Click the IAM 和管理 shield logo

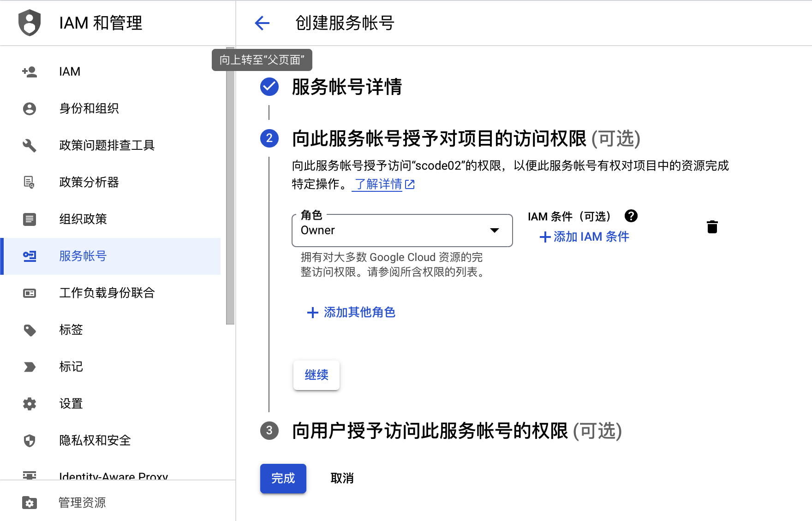coord(29,23)
